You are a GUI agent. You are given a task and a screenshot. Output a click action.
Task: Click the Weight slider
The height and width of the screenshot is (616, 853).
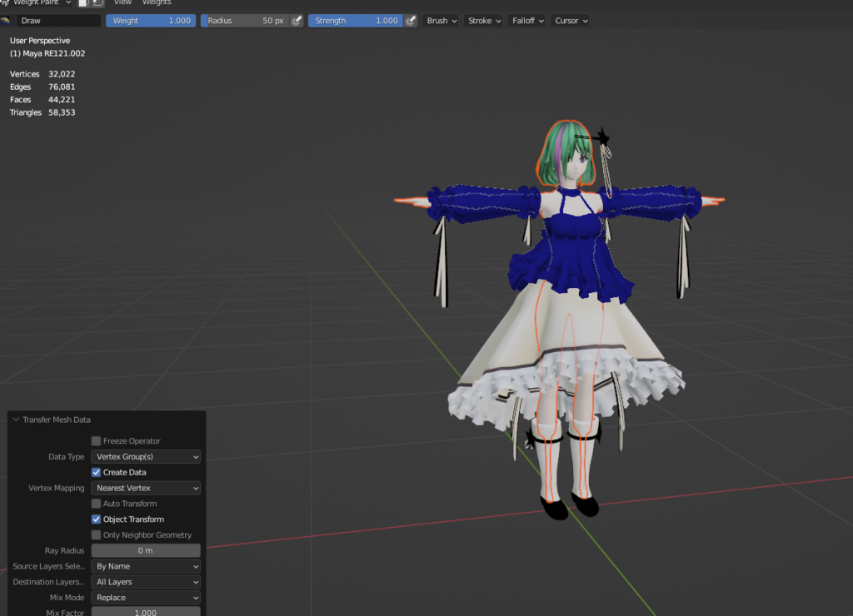[151, 21]
